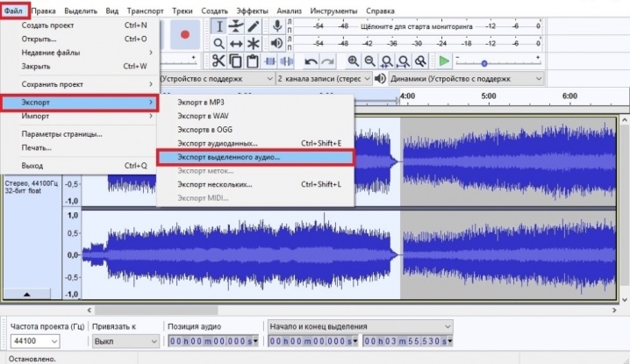Open the Привязать к Выкл dropdown
This screenshot has width=630, height=364.
[x=125, y=341]
